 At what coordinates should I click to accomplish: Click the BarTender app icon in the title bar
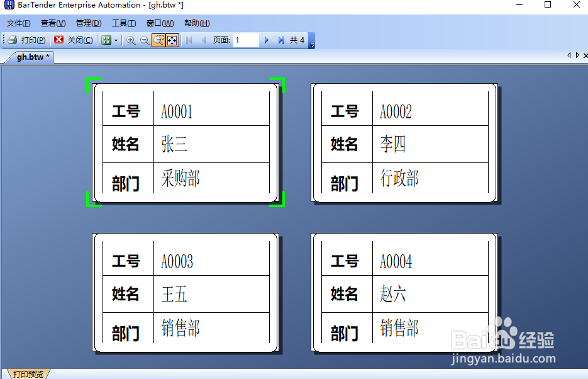[x=9, y=5]
